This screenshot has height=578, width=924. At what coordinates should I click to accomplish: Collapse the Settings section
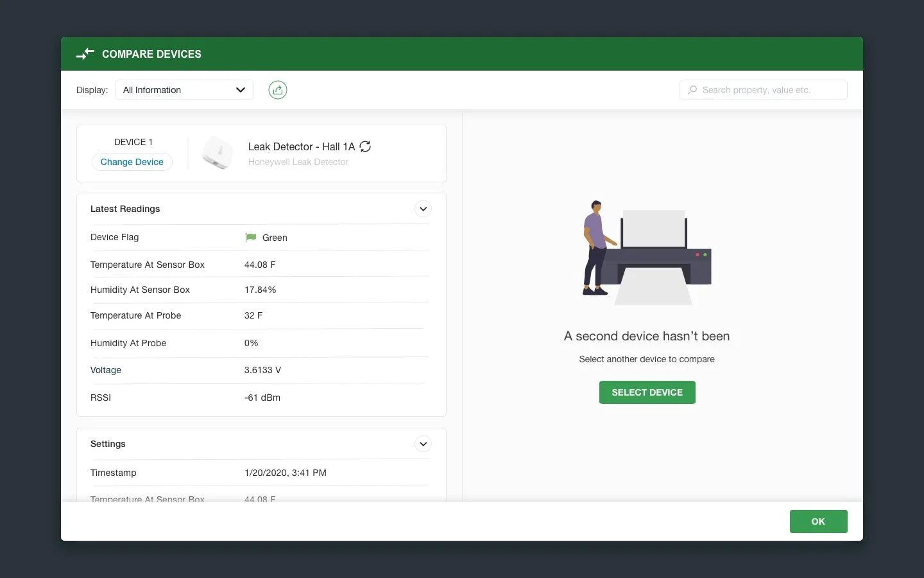click(x=423, y=444)
